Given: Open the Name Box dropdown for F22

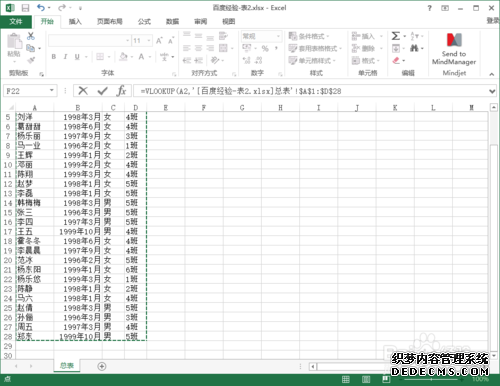Looking at the screenshot, I should (52, 91).
